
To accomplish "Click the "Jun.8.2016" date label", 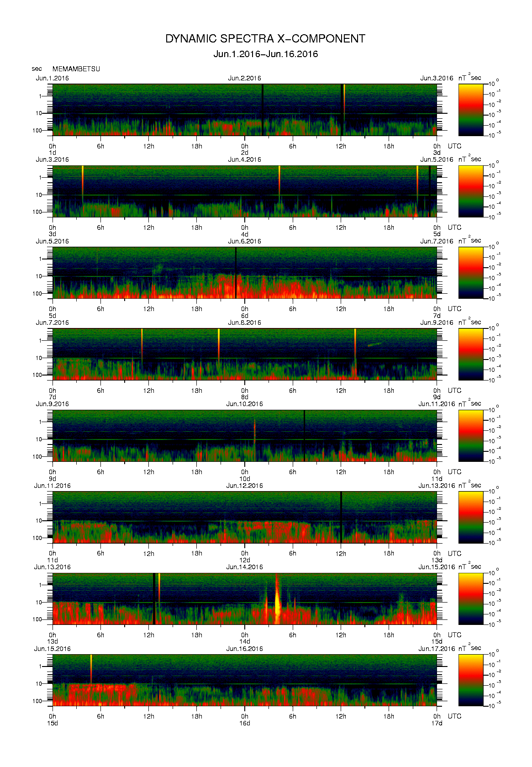I will 245,323.
